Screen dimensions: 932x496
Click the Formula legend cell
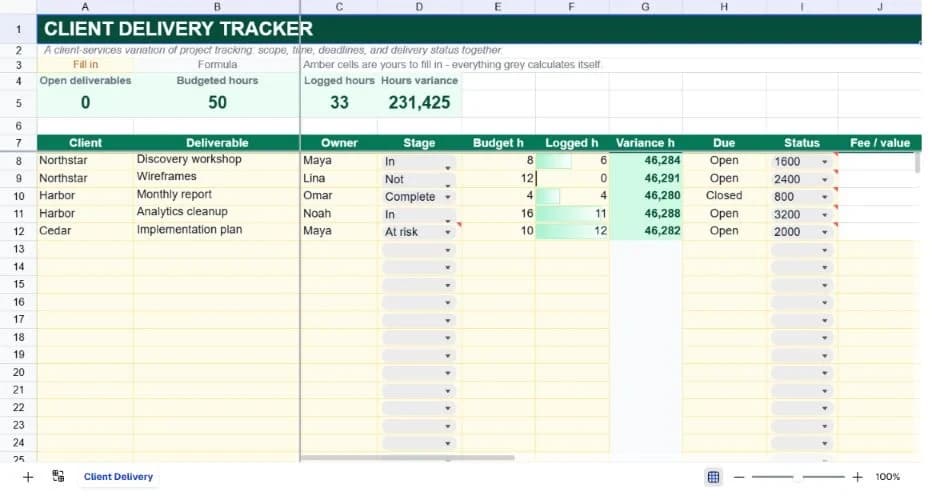tap(217, 64)
